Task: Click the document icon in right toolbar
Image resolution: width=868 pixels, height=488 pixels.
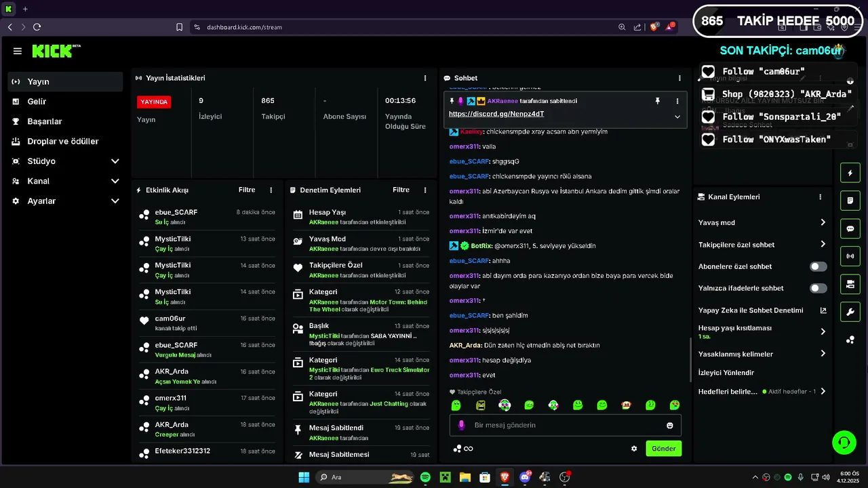Action: pos(850,201)
